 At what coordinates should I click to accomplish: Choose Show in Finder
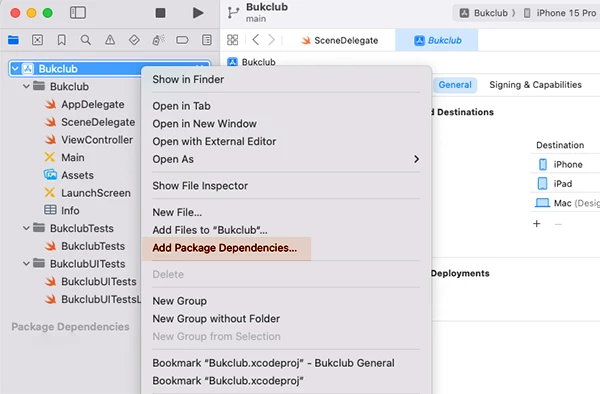tap(286, 79)
